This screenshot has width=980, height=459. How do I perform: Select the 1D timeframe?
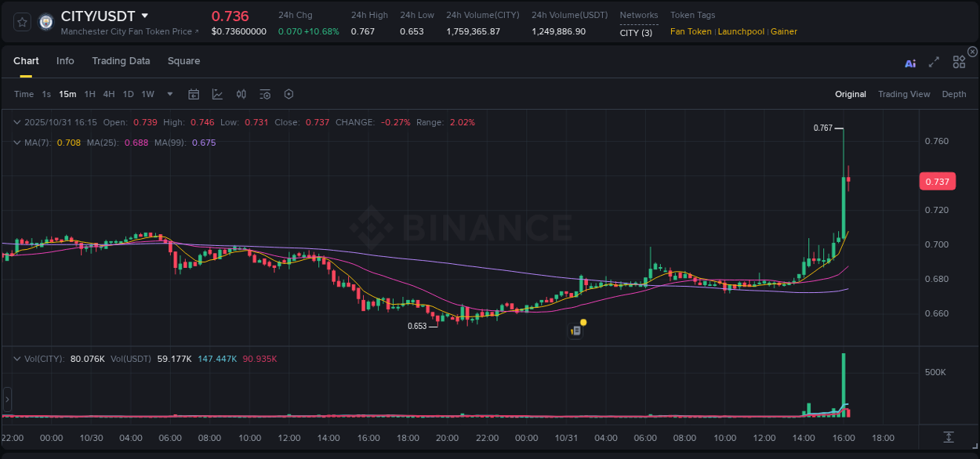(128, 94)
